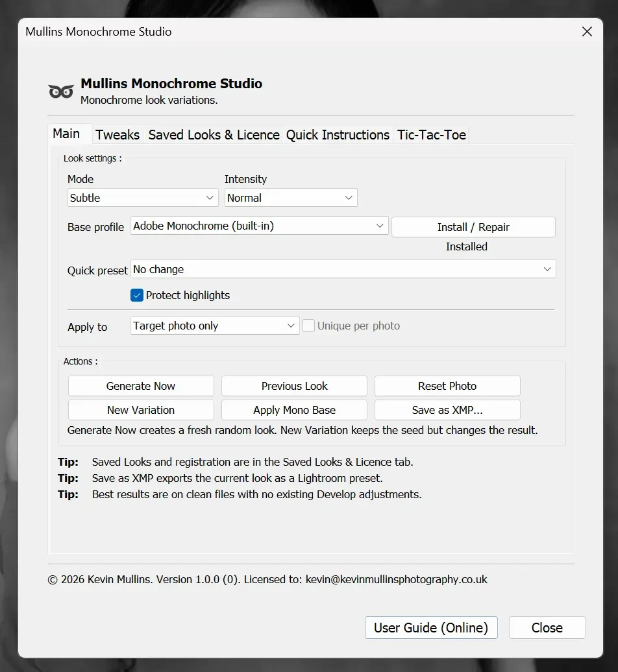
Task: Click Previous Look
Action: pos(293,385)
